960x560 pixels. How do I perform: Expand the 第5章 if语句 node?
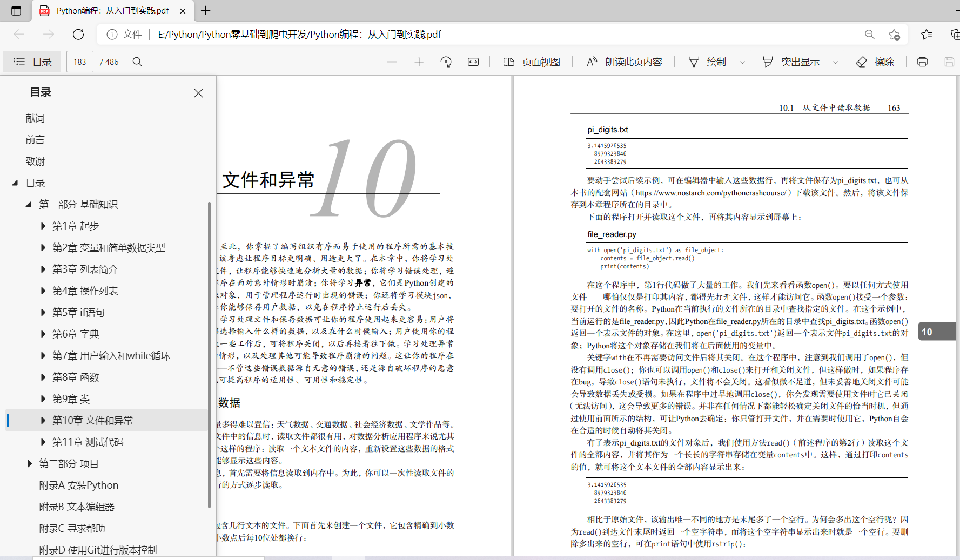[43, 313]
